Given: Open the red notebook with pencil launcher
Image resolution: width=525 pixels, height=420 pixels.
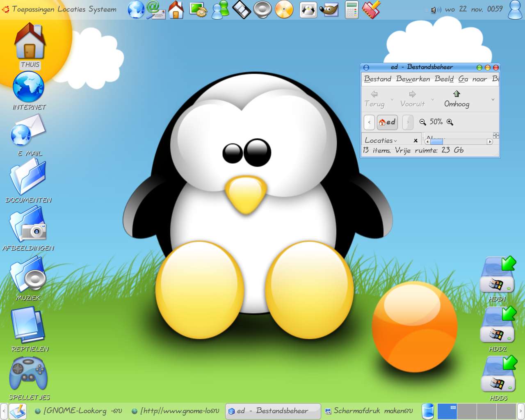Looking at the screenshot, I should click(x=371, y=9).
